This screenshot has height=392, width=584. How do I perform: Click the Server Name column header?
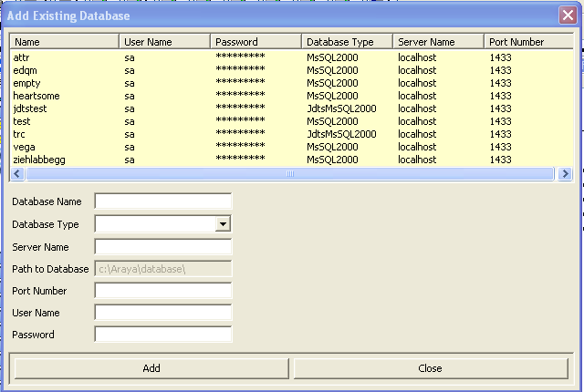tap(438, 42)
